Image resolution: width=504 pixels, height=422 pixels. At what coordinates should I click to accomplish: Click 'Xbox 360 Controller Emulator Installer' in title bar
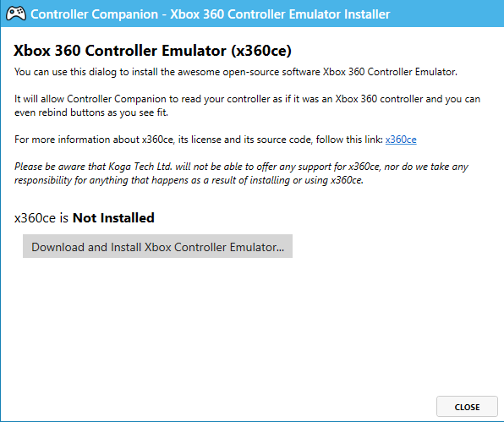[x=280, y=14]
